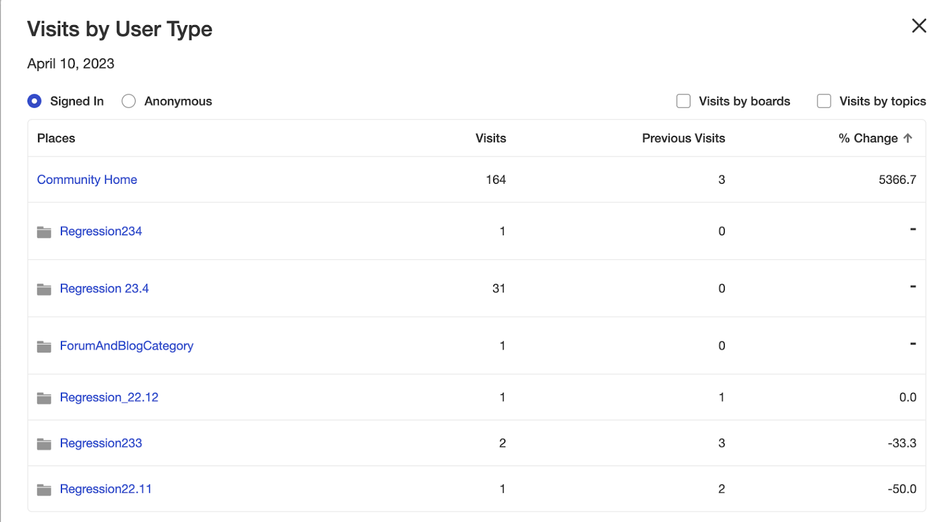936x522 pixels.
Task: Select the Anonymous radio button
Action: [x=128, y=101]
